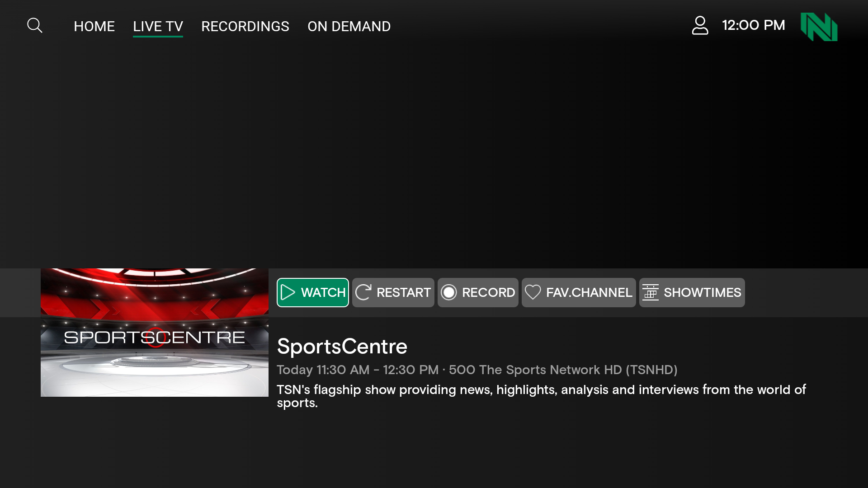Click the record dot icon

click(449, 292)
